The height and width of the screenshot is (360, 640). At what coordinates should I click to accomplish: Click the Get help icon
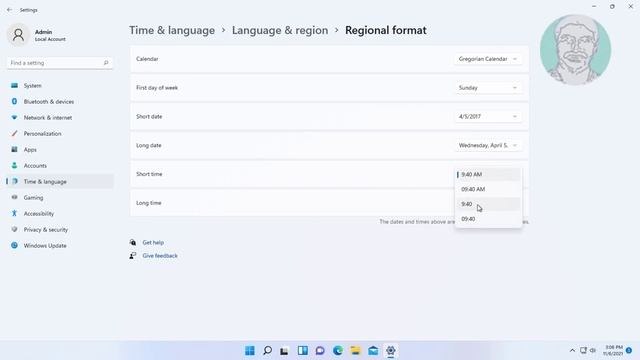[133, 242]
